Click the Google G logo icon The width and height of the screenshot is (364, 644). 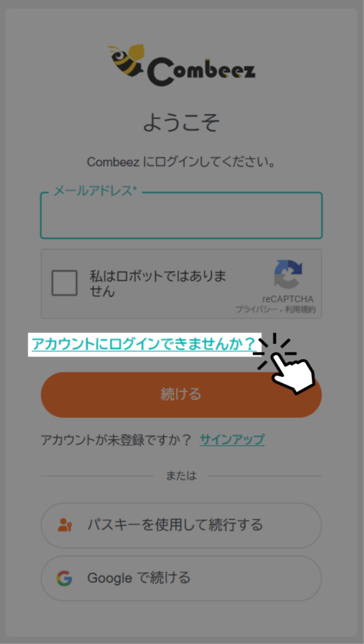coord(64,579)
